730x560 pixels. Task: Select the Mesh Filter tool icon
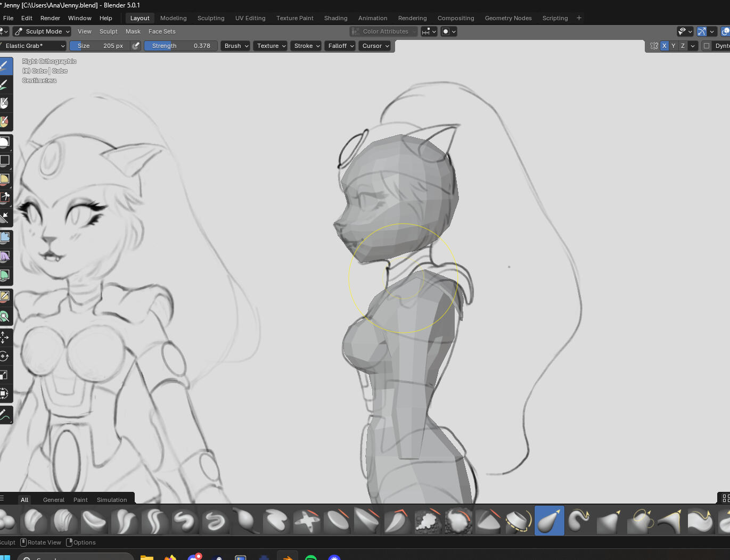click(5, 237)
